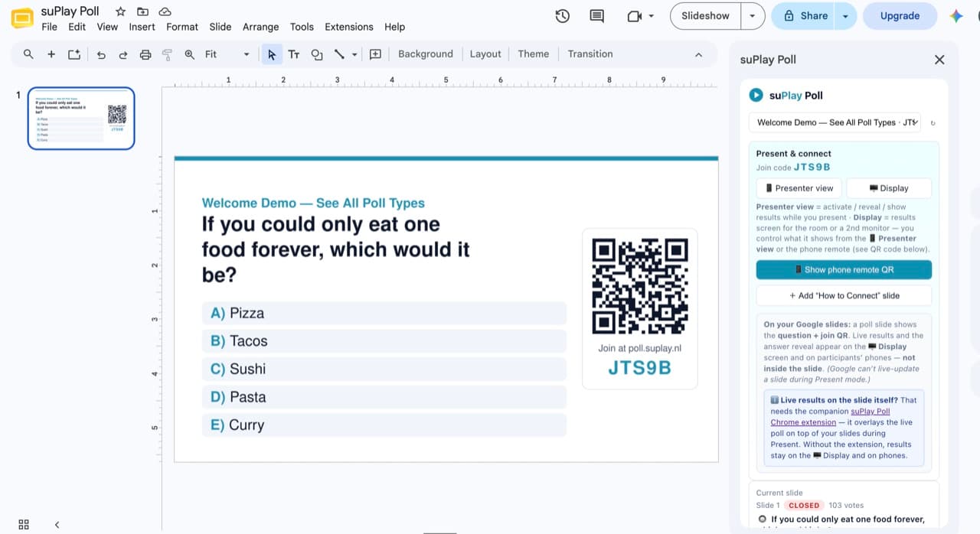Click the new slide with layout icon

[x=74, y=54]
